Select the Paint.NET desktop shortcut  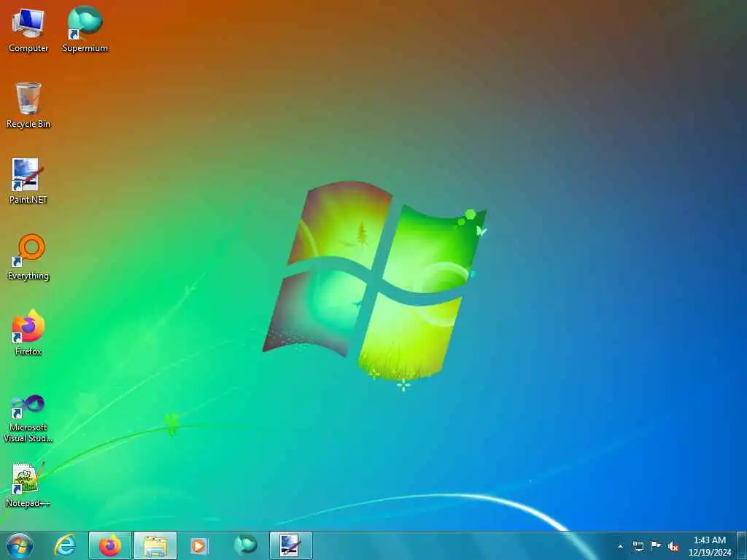[x=28, y=182]
